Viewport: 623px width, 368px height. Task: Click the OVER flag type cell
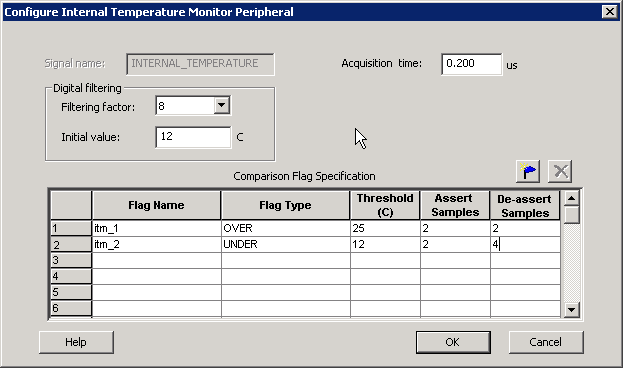pos(286,229)
